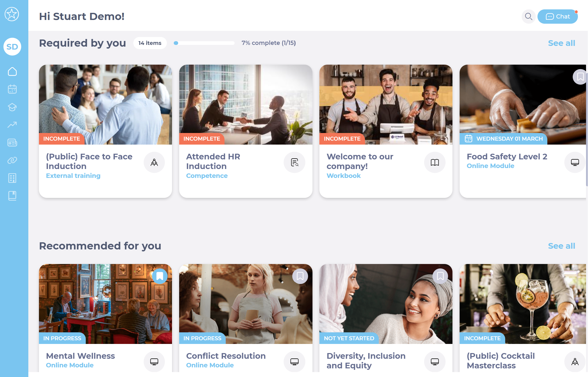Open the Mental Wellness thumbnail
Image resolution: width=588 pixels, height=377 pixels.
coord(105,304)
